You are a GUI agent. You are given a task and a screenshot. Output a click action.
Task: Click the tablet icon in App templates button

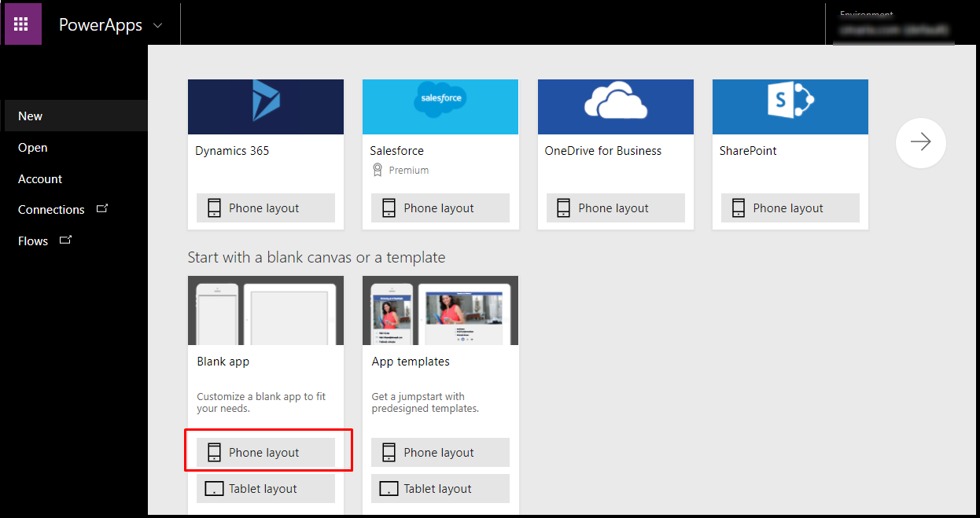(389, 488)
